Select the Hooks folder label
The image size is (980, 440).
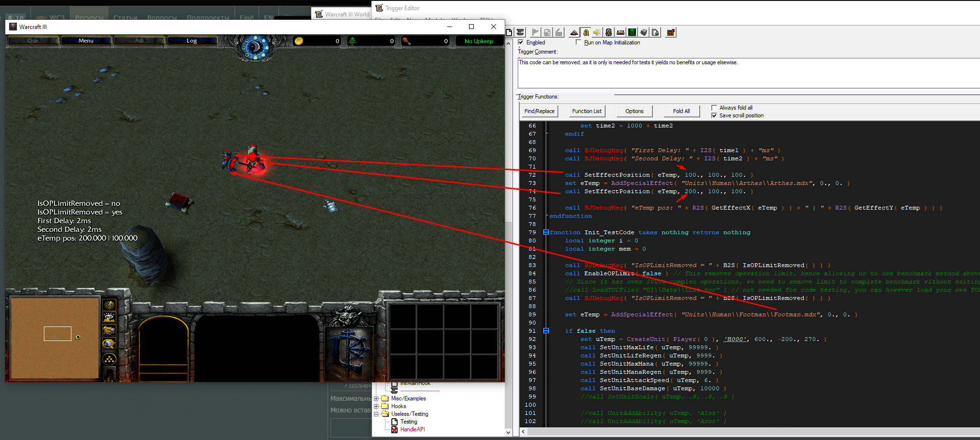[x=399, y=406]
